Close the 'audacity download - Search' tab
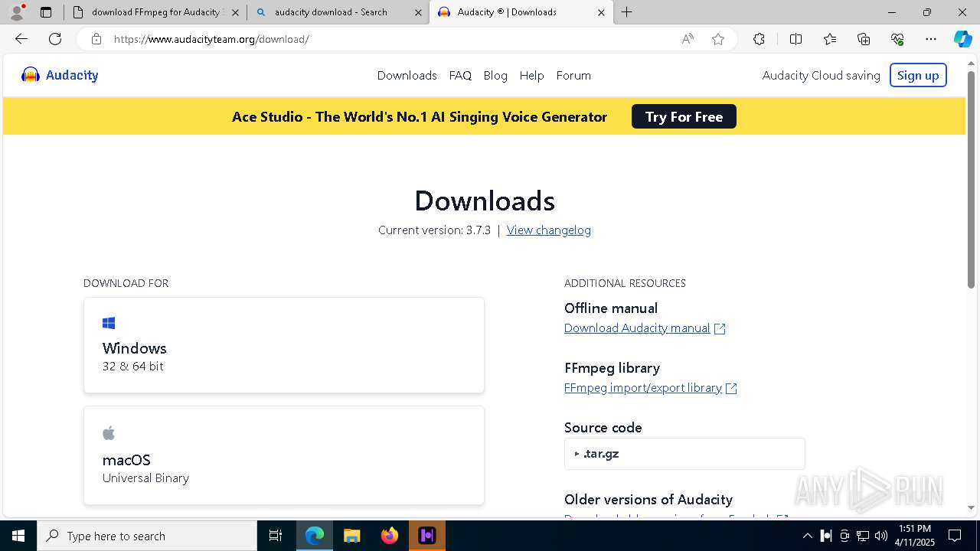The image size is (980, 551). [418, 12]
